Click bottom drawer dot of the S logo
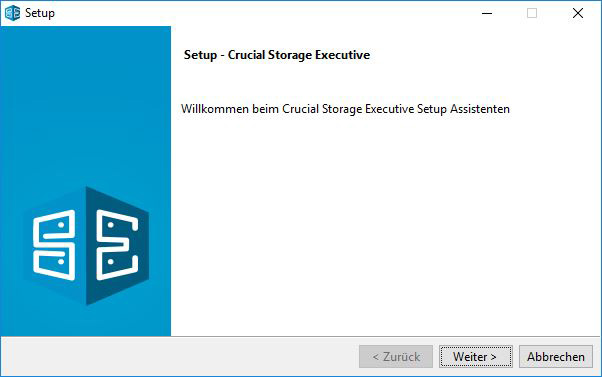This screenshot has height=377, width=602. (61, 262)
